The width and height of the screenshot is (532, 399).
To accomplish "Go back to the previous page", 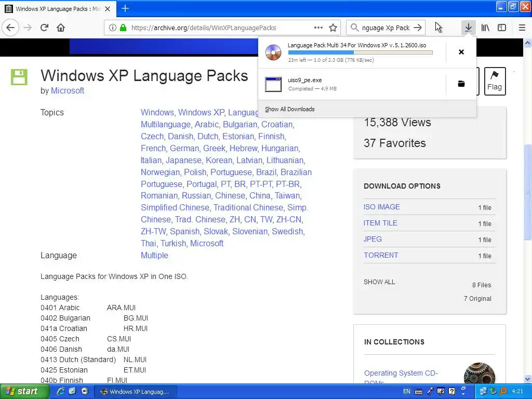I will coord(10,28).
